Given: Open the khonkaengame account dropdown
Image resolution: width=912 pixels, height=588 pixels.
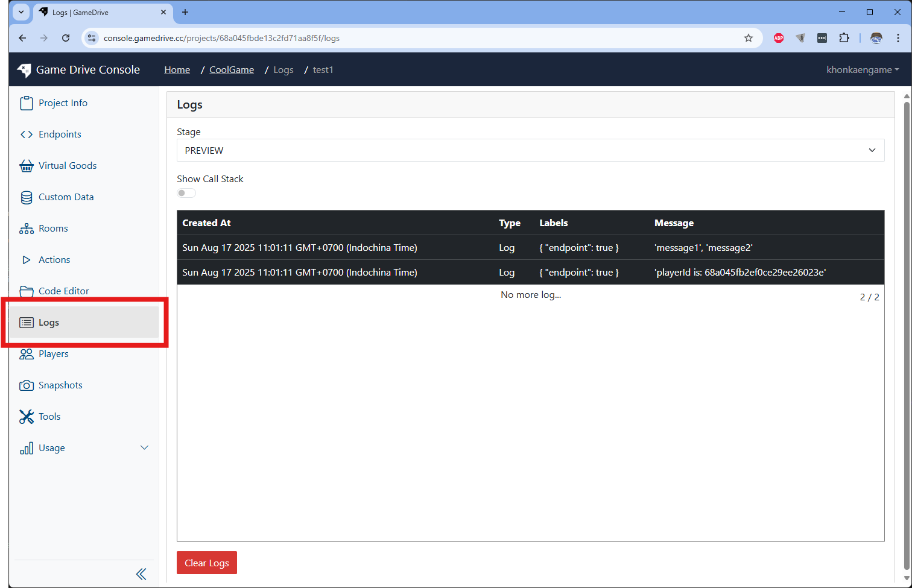Looking at the screenshot, I should [x=862, y=70].
